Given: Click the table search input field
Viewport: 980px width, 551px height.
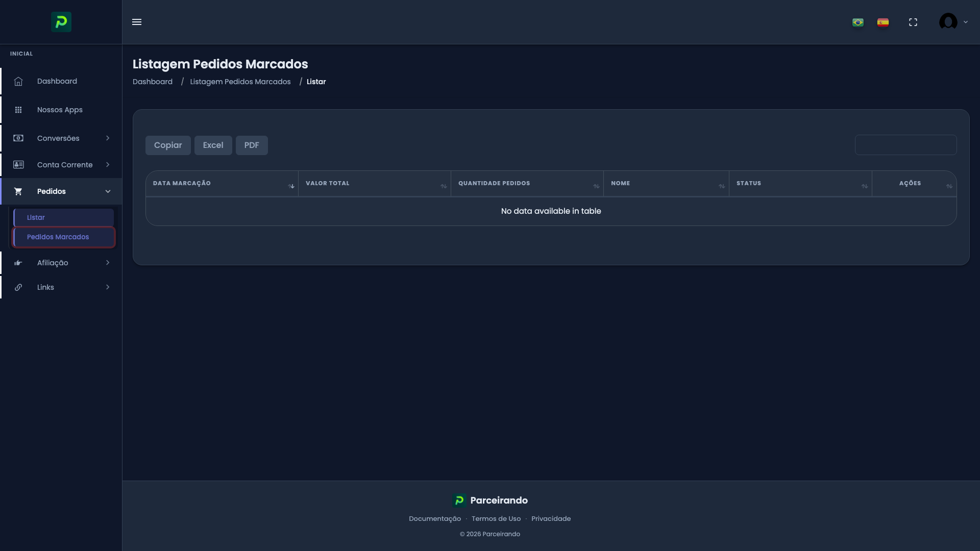Looking at the screenshot, I should coord(905,145).
